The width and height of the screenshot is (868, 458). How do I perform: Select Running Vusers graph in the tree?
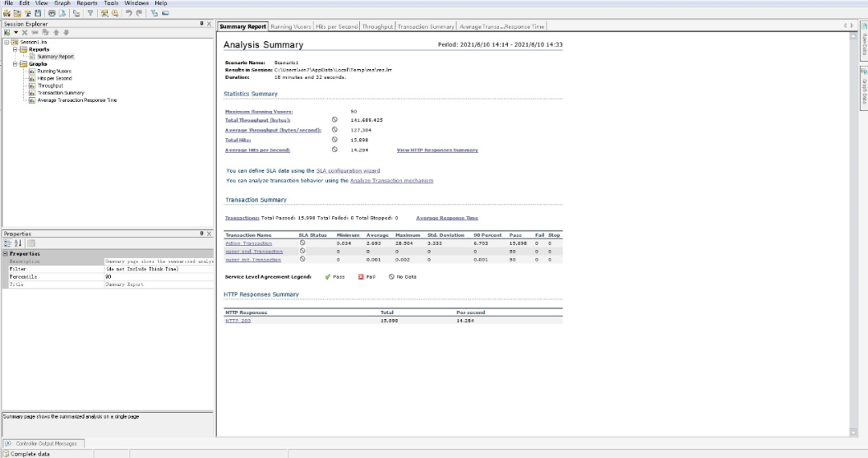[55, 72]
